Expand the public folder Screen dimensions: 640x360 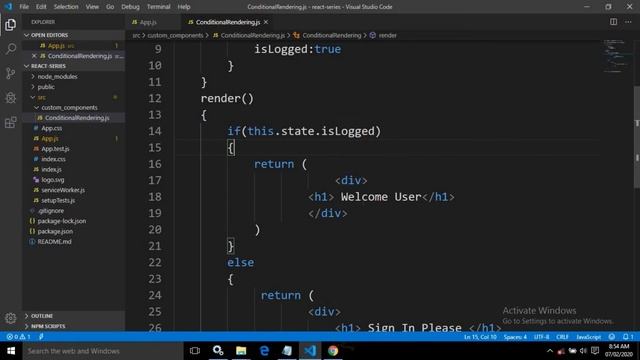[x=46, y=87]
